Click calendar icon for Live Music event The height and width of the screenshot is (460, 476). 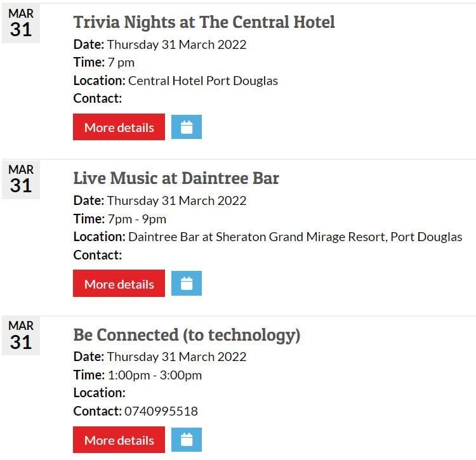[x=187, y=284]
